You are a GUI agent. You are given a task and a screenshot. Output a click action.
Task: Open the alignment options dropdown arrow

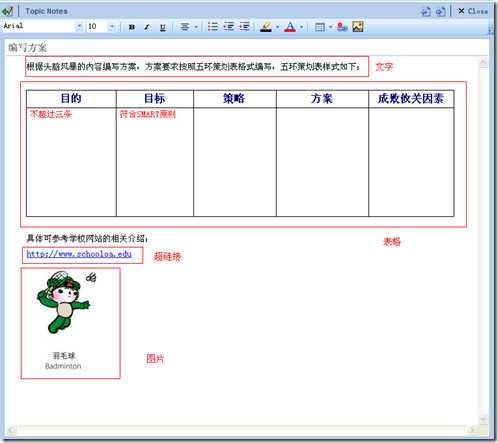point(196,27)
